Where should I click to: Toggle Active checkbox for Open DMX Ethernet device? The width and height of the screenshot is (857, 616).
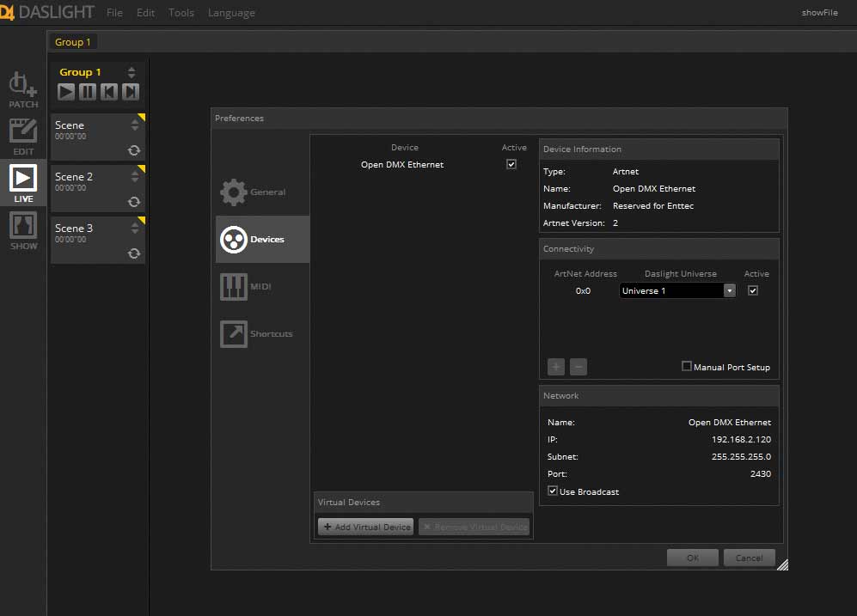coord(511,164)
